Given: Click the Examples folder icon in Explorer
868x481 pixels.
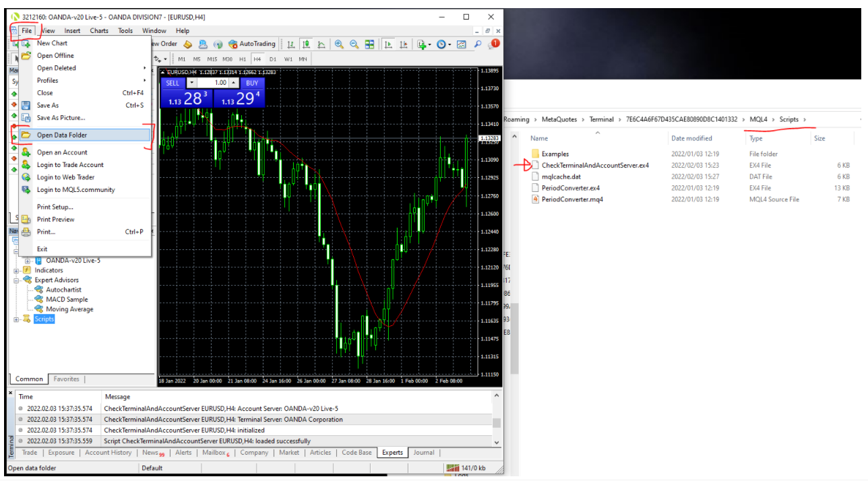Looking at the screenshot, I should click(x=536, y=154).
